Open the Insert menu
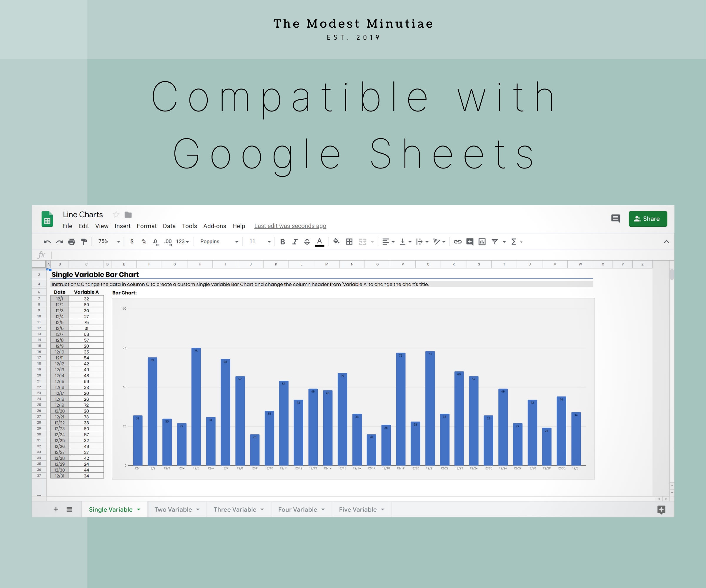 (x=122, y=226)
